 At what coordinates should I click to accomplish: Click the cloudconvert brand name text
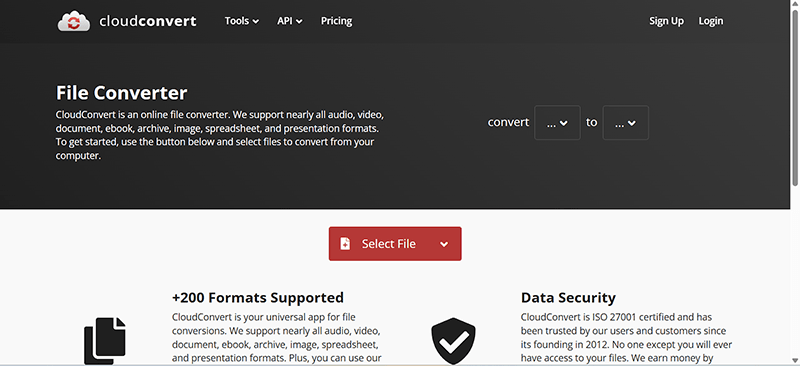coord(148,21)
